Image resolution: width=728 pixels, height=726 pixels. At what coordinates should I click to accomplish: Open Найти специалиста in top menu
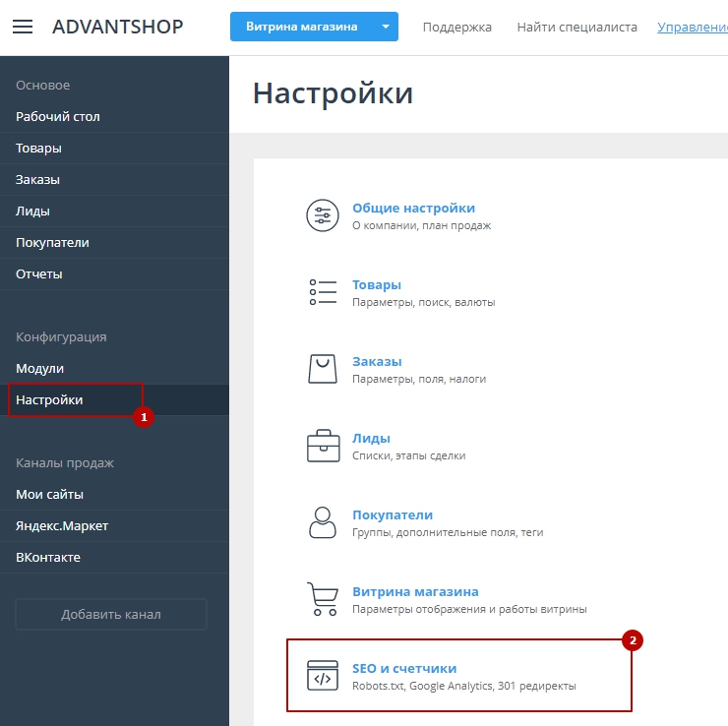tap(576, 27)
